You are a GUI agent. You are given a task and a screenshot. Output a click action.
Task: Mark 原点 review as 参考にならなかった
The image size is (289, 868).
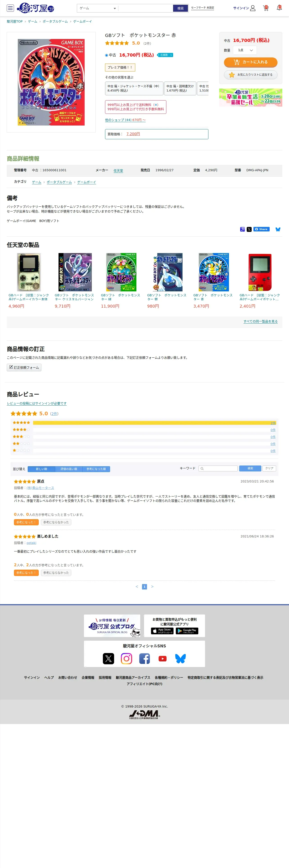click(56, 522)
